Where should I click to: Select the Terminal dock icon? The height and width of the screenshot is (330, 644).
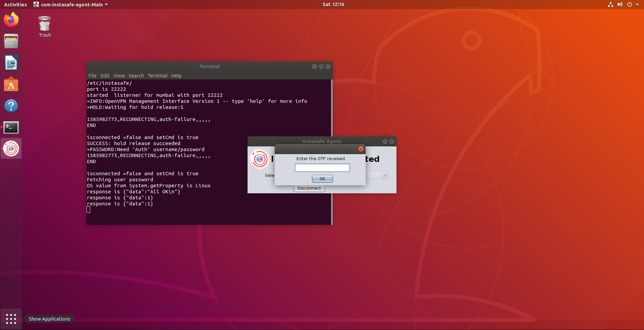(x=11, y=127)
